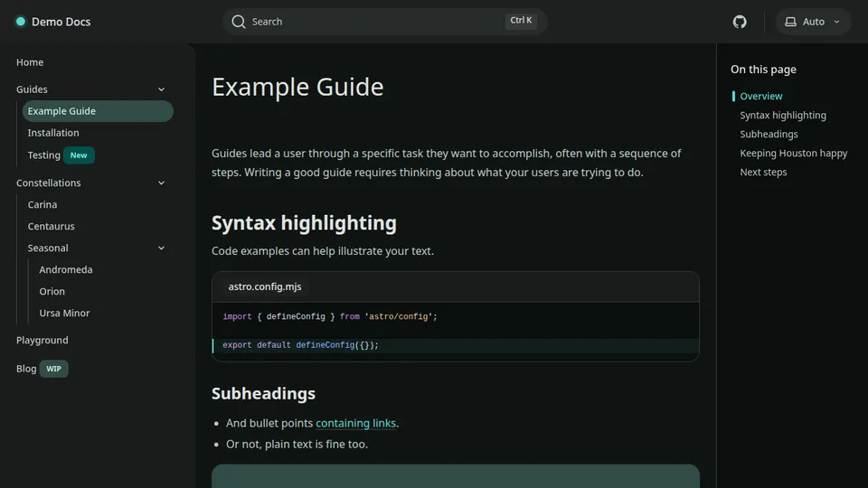The height and width of the screenshot is (488, 868).
Task: Open the Orion page
Action: point(52,291)
